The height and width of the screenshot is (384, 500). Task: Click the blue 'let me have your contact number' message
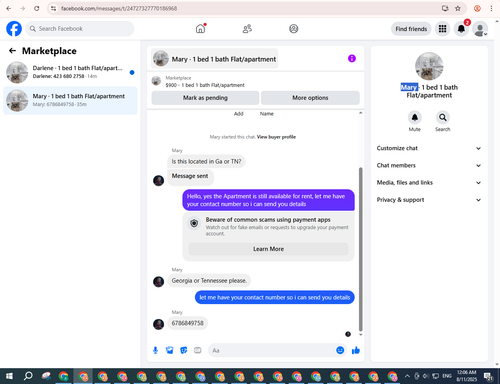(x=275, y=297)
